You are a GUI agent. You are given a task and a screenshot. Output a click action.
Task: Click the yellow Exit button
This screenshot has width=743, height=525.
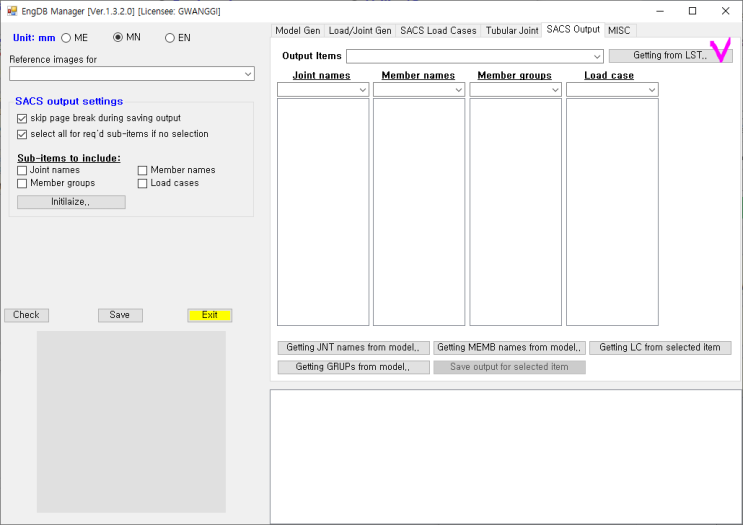209,315
